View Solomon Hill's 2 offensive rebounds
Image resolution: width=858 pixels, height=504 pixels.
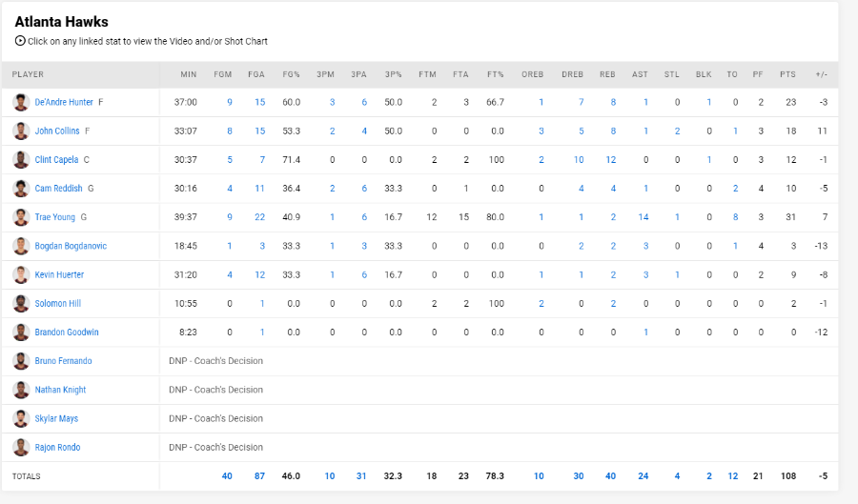pyautogui.click(x=541, y=303)
